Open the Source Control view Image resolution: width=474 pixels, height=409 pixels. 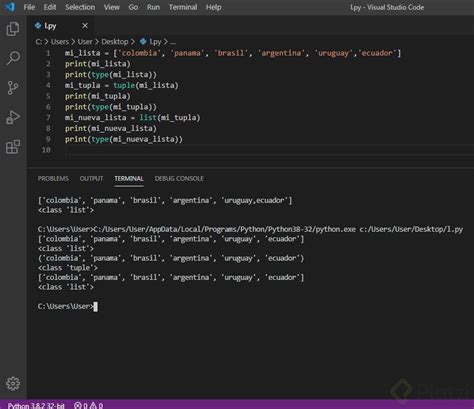coord(13,88)
